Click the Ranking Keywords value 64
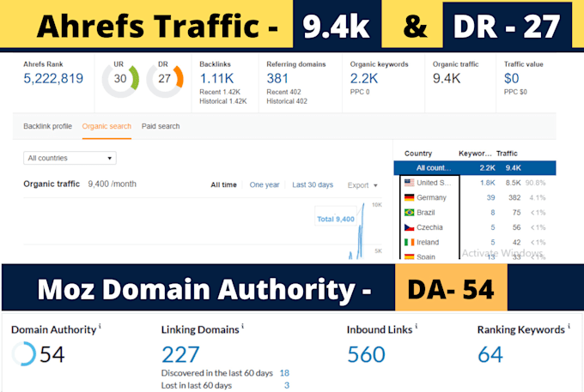 tap(490, 354)
